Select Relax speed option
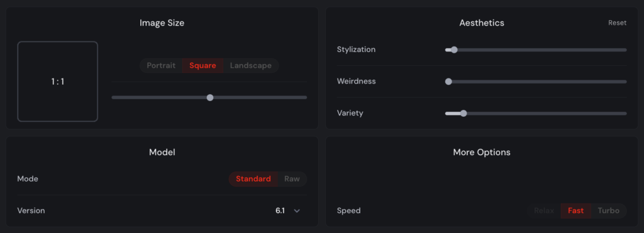This screenshot has width=644, height=233. click(x=544, y=211)
